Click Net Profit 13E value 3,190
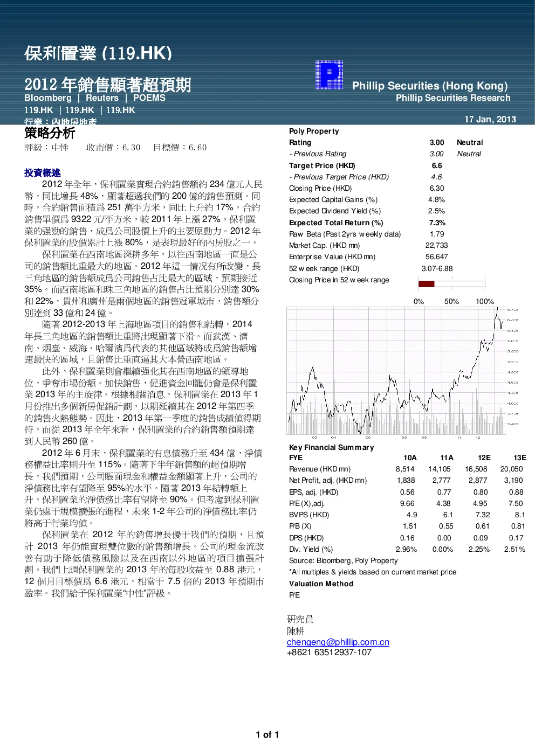This screenshot has height=756, width=535. click(x=513, y=480)
